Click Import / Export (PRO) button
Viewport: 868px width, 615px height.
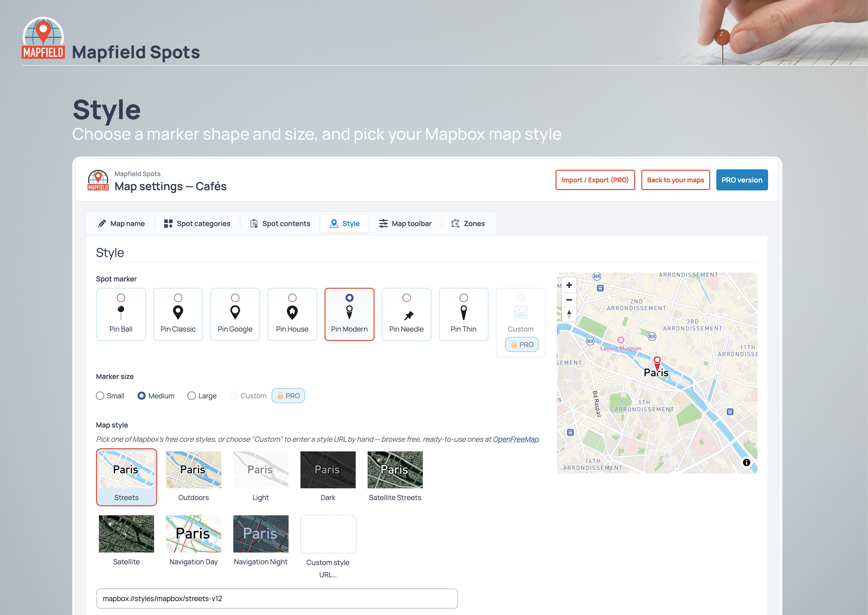pyautogui.click(x=595, y=180)
